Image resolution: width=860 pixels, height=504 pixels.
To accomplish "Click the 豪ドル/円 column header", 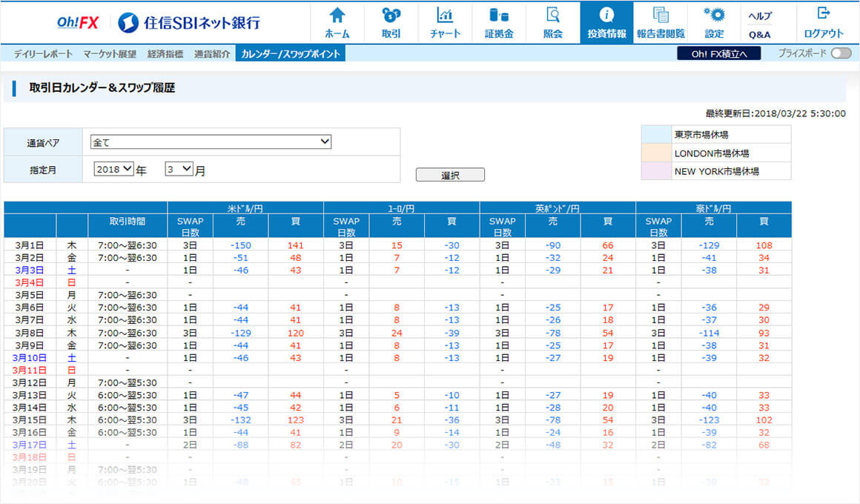I will coord(713,208).
